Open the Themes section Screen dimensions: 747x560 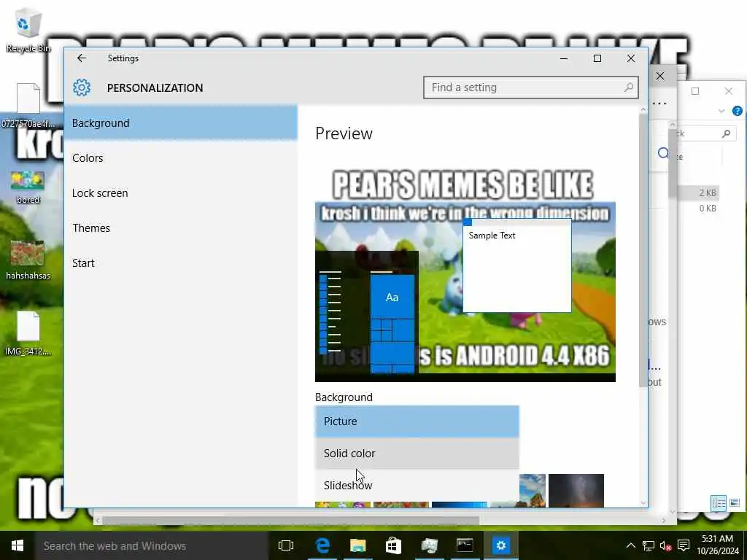pos(181,228)
